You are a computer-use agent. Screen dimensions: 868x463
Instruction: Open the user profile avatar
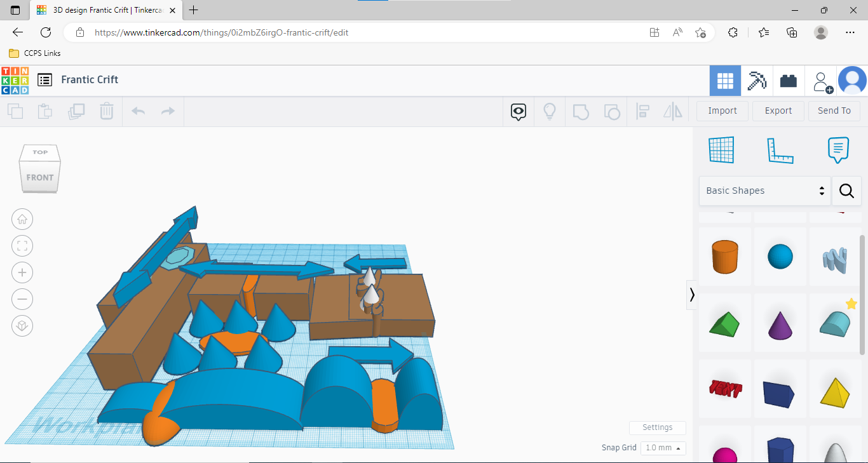pos(853,81)
